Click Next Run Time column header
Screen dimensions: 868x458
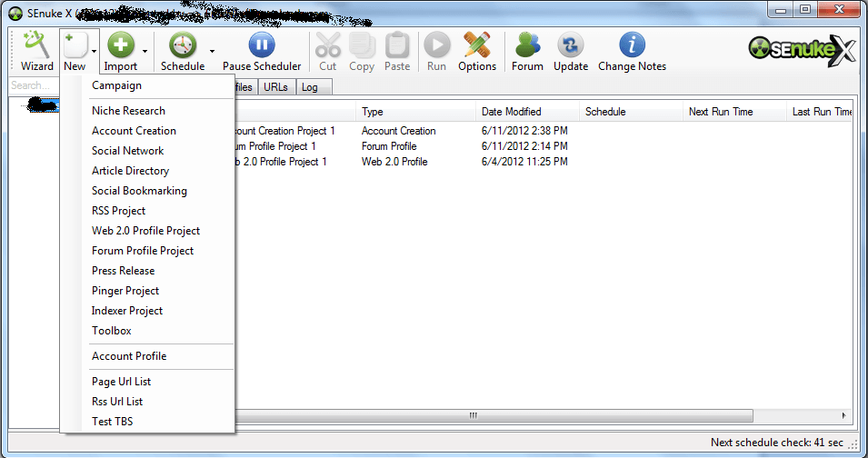[734, 111]
